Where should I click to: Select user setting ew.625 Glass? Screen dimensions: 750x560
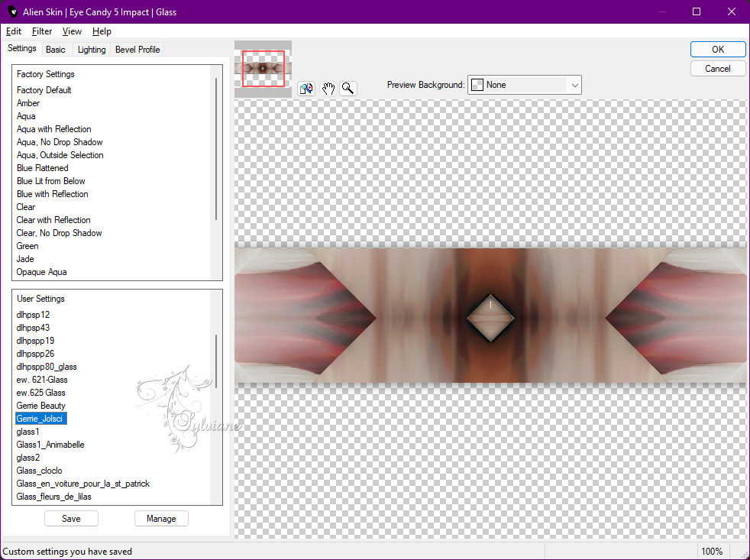[x=40, y=393]
